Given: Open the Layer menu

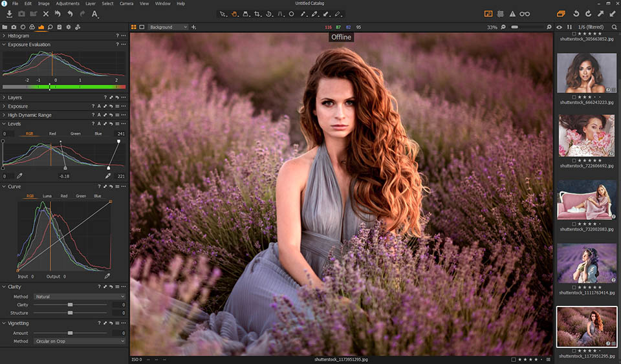Looking at the screenshot, I should pyautogui.click(x=91, y=4).
